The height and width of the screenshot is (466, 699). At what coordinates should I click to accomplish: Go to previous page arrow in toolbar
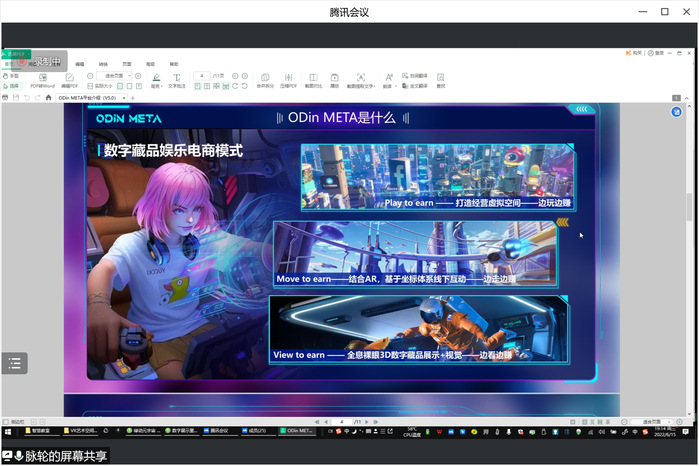(235, 76)
